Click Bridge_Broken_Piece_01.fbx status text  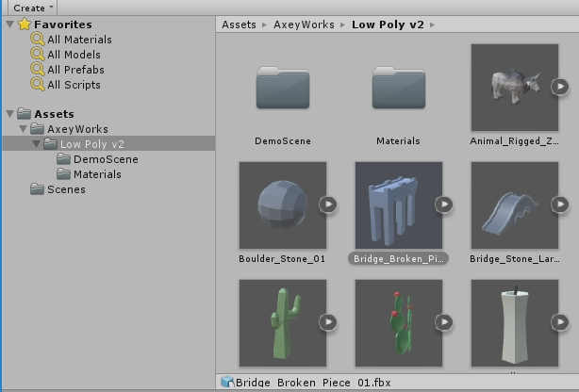click(x=313, y=383)
